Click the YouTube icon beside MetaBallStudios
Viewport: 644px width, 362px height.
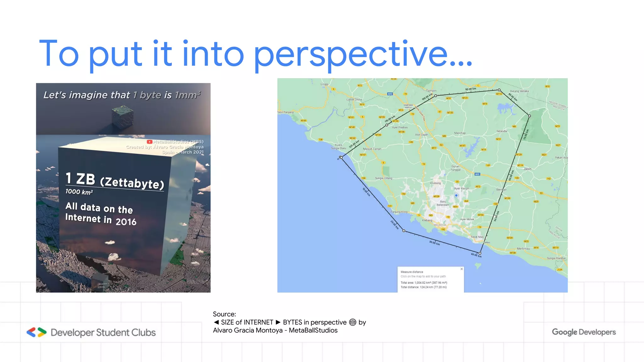[x=150, y=142]
